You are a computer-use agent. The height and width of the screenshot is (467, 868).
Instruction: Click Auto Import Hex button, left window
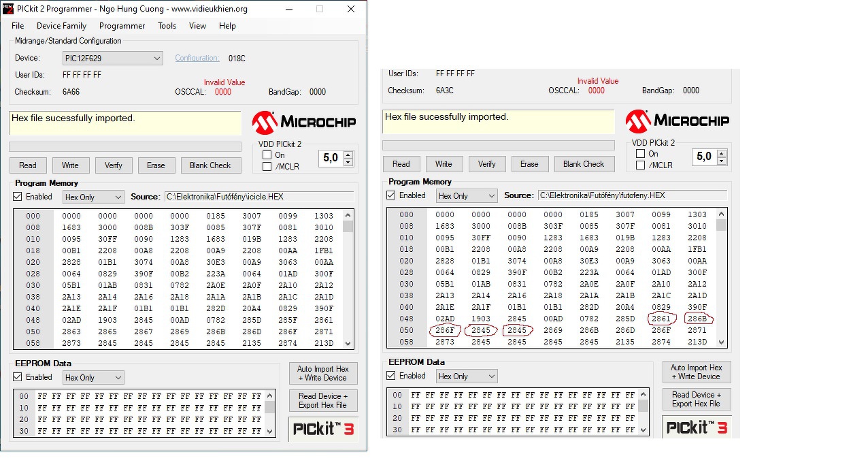pos(322,373)
